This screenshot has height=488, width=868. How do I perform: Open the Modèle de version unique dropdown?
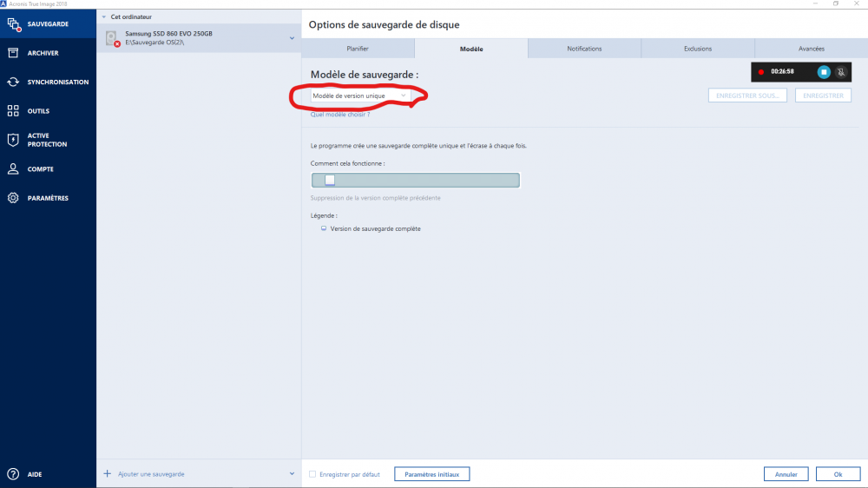[x=360, y=96]
